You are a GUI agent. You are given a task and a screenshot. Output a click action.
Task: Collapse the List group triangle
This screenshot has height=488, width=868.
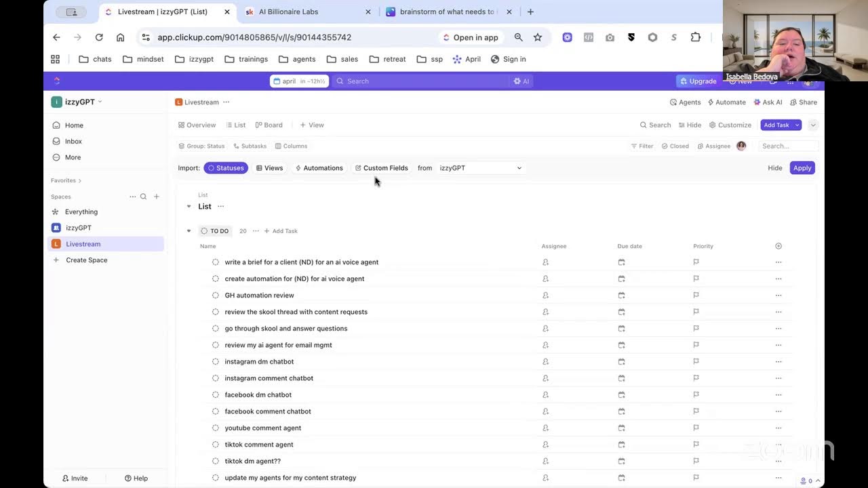click(x=189, y=207)
